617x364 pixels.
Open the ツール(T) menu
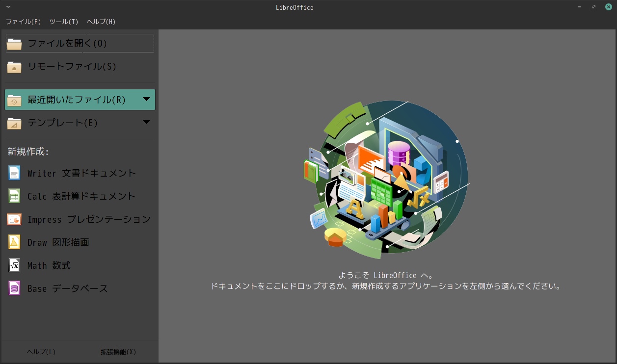click(64, 22)
